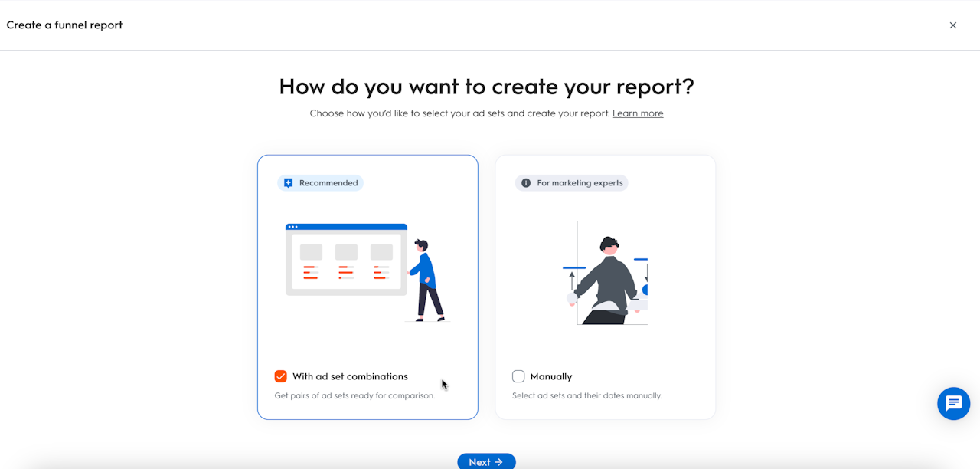Click the For marketing experts tag
Viewport: 980px width, 469px height.
pos(572,183)
